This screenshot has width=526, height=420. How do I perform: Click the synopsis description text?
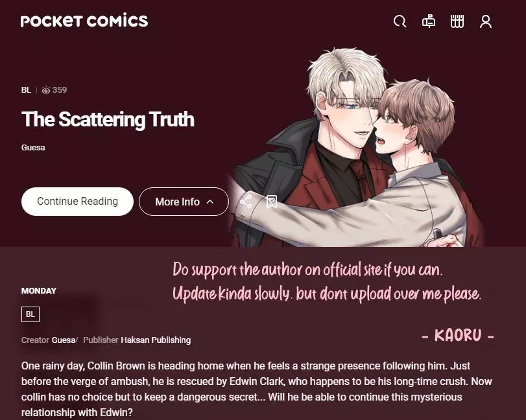[257, 389]
